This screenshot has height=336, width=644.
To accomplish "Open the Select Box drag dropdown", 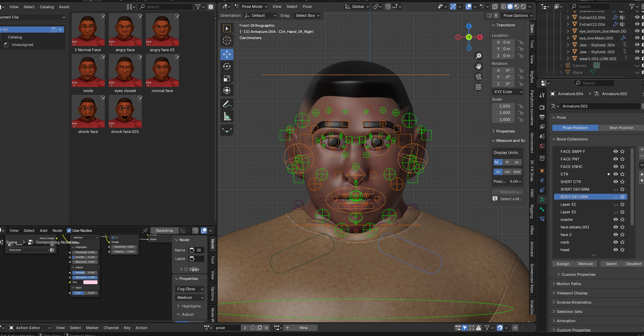I will point(308,15).
